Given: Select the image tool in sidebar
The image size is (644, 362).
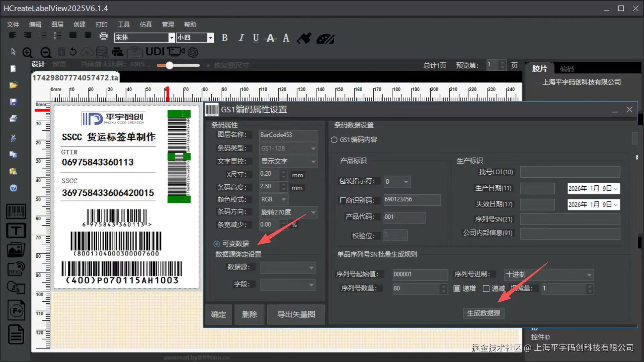Looking at the screenshot, I should point(16,250).
